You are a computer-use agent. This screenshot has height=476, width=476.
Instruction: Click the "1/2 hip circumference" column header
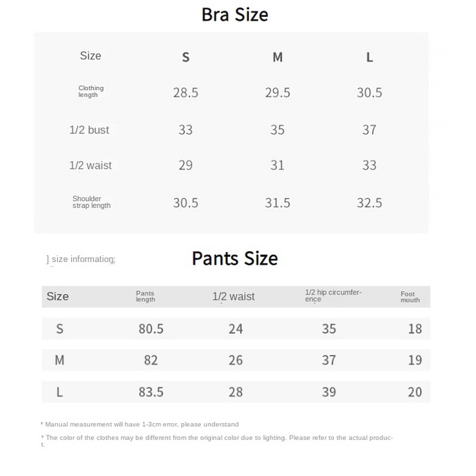tap(333, 296)
